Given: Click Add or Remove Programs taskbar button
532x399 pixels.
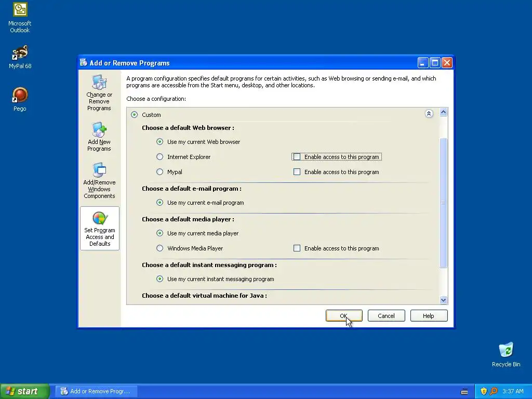Looking at the screenshot, I should 96,391.
